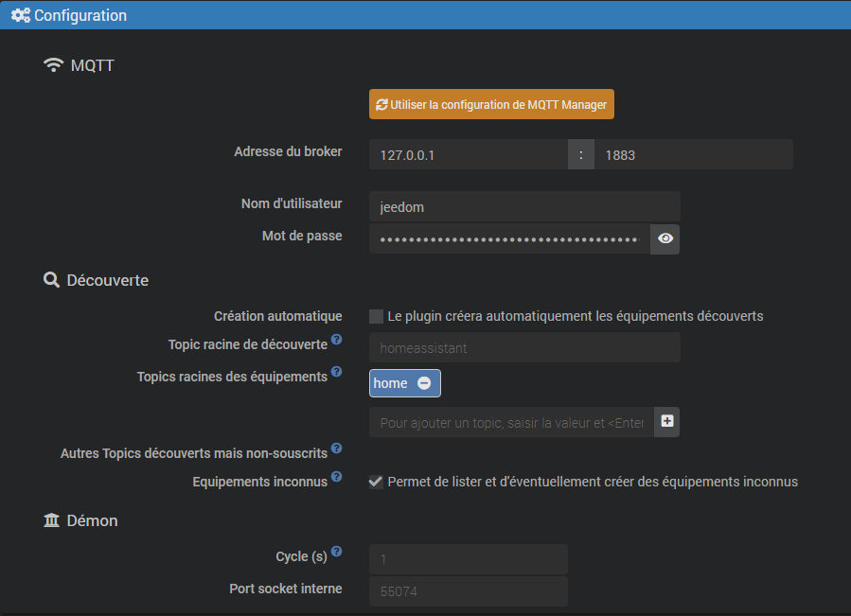Click the broker address field 127.0.0.1
The image size is (851, 616).
[468, 155]
